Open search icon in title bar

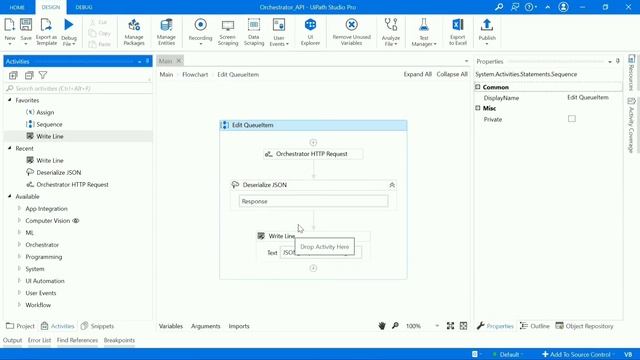click(x=499, y=7)
